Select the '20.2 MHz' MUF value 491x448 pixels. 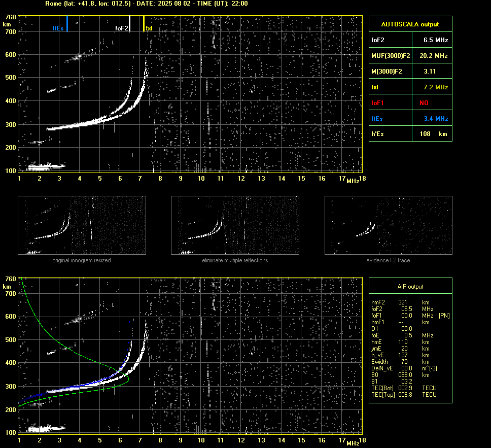(x=433, y=55)
